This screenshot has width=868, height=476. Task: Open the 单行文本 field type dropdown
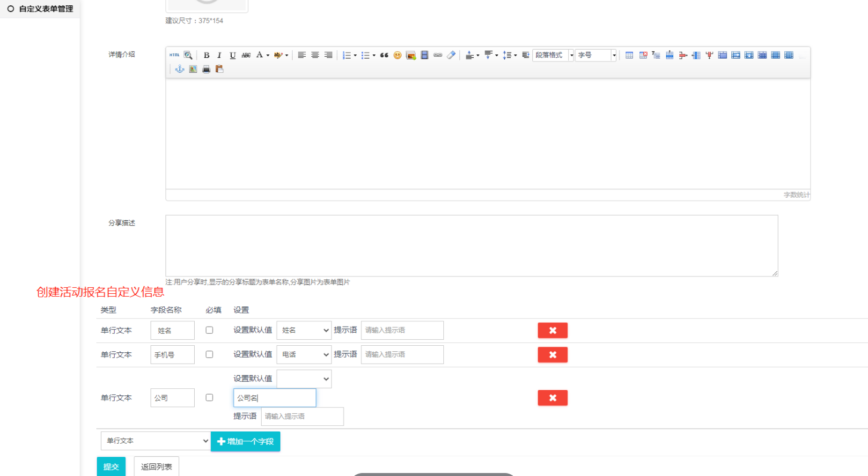[x=155, y=441]
